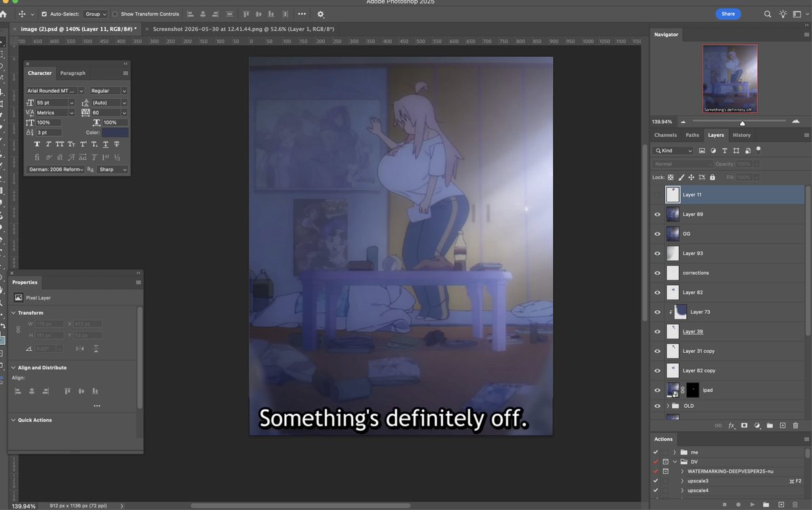Screen dimensions: 812x510
Task: Expand the me action set
Action: pos(675,452)
